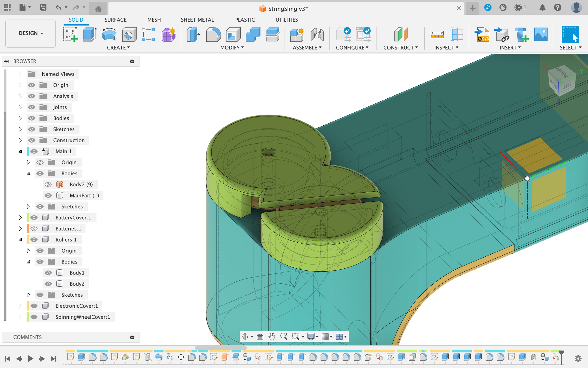The height and width of the screenshot is (368, 588).
Task: Collapse the Rollers:1 tree node
Action: [20, 240]
